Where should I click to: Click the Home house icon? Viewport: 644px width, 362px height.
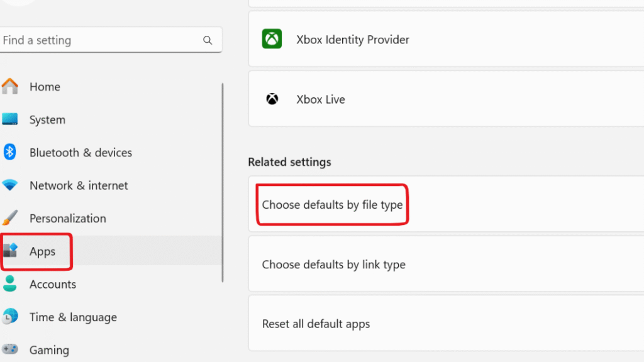tap(10, 86)
